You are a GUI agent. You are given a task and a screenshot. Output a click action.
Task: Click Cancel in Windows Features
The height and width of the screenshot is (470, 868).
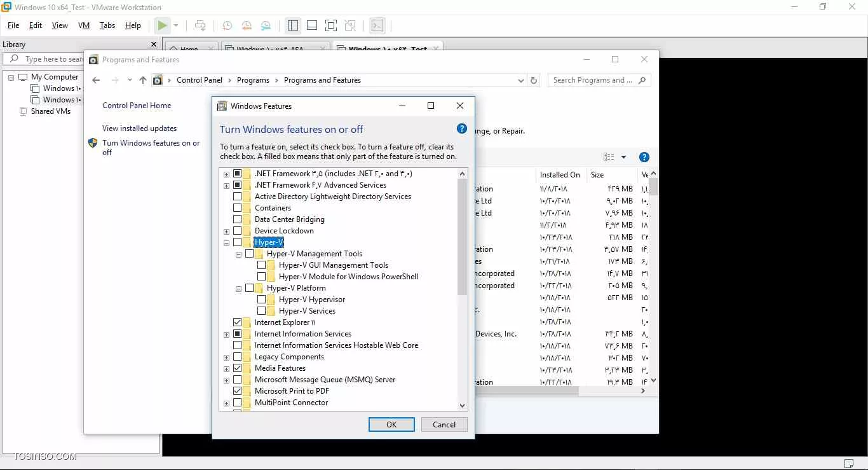444,425
